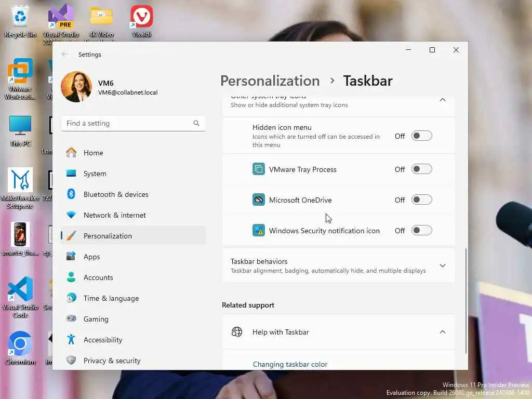Image resolution: width=532 pixels, height=399 pixels.
Task: Click the search magnifier in Find a setting
Action: (x=196, y=123)
